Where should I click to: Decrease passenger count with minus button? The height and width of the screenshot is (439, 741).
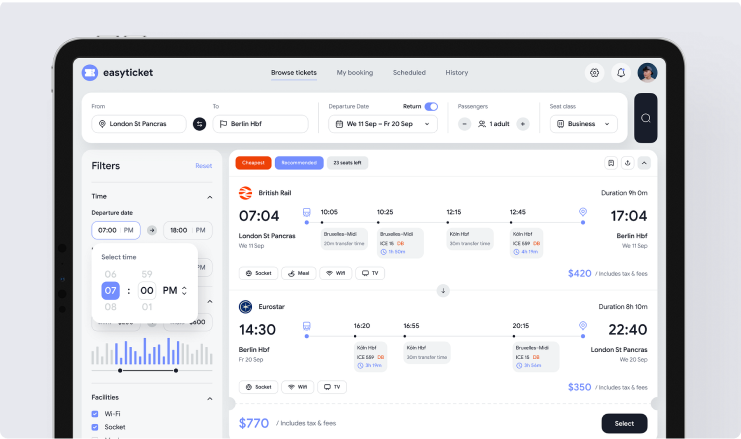point(464,124)
